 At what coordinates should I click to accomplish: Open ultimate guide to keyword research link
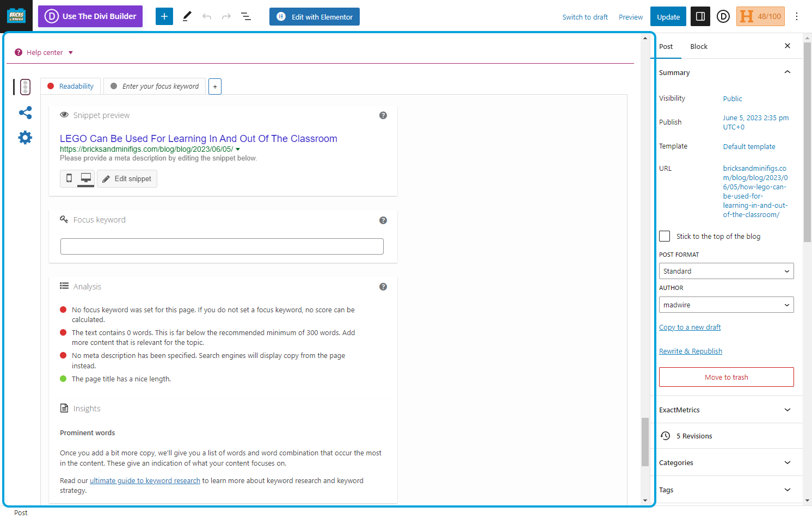[145, 480]
